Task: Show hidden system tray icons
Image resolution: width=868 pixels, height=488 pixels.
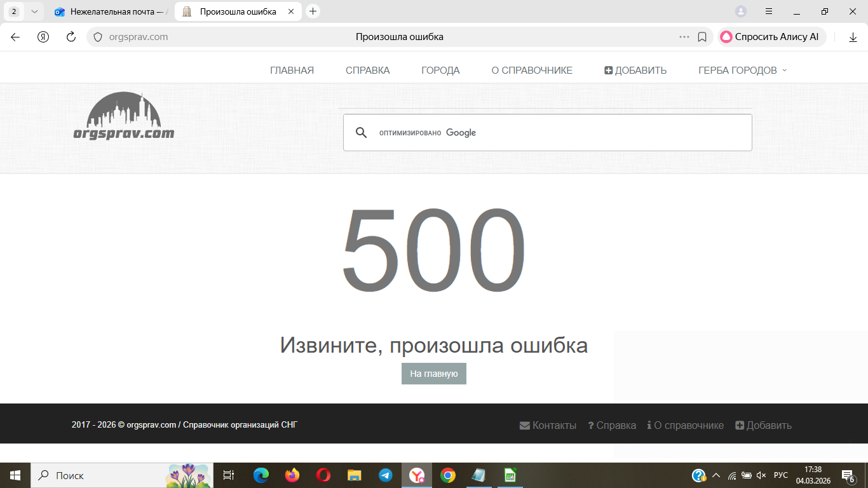Action: [x=716, y=475]
